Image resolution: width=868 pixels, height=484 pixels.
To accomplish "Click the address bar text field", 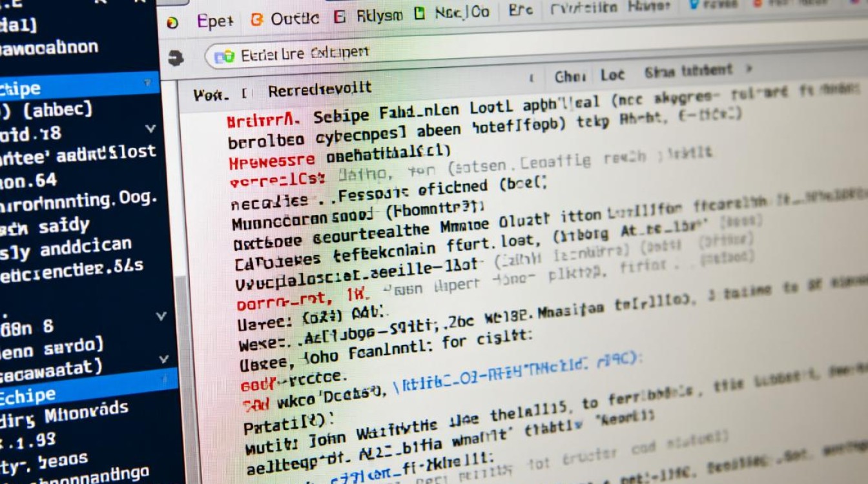I will [x=387, y=53].
